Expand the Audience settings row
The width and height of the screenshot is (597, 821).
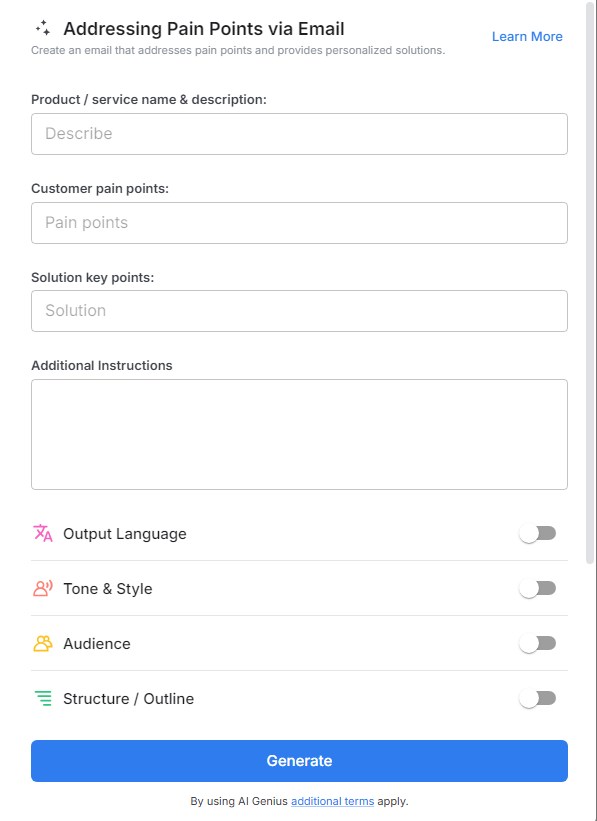click(97, 643)
